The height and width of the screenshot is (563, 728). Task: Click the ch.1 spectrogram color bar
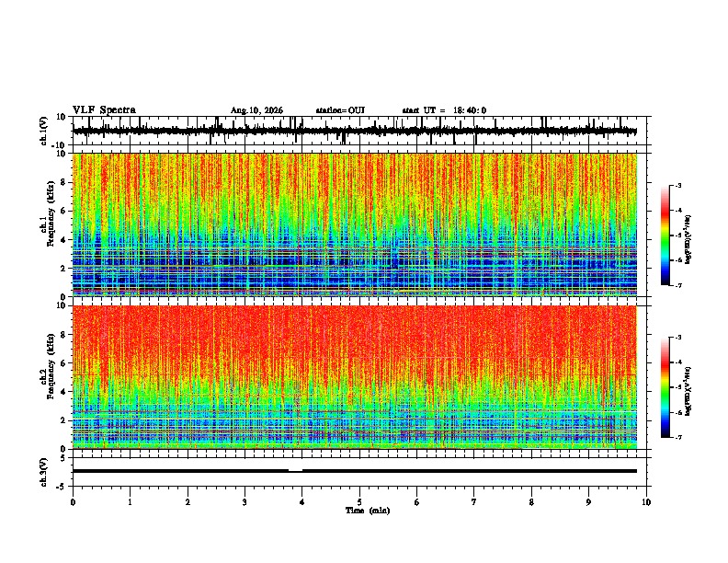click(665, 236)
